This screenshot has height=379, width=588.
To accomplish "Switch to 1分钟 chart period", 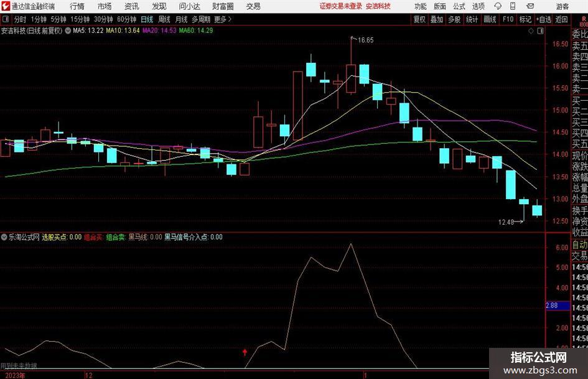I will (39, 19).
